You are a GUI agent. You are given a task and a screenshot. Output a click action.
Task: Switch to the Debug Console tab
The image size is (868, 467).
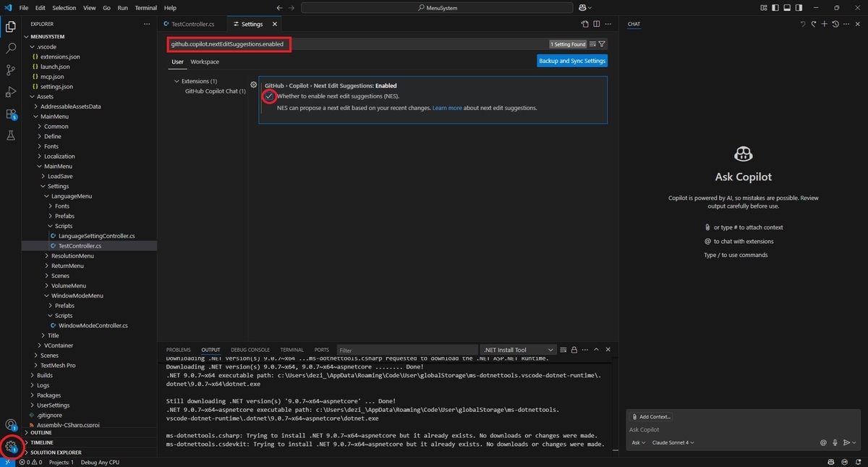coord(250,350)
